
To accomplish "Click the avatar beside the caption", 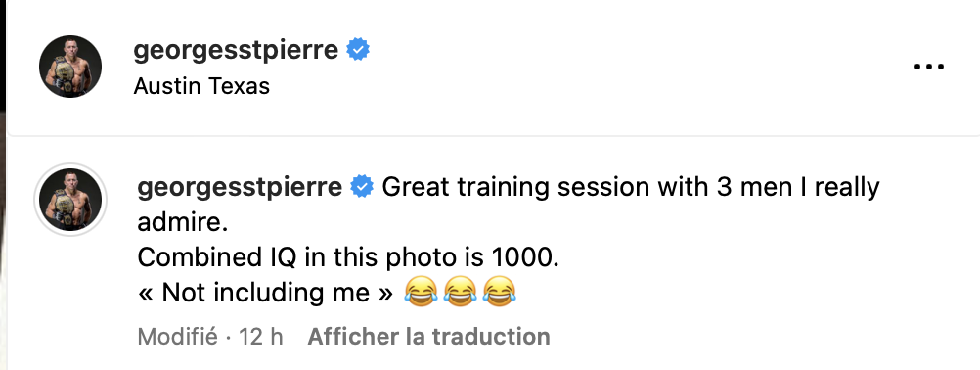I will (x=70, y=200).
